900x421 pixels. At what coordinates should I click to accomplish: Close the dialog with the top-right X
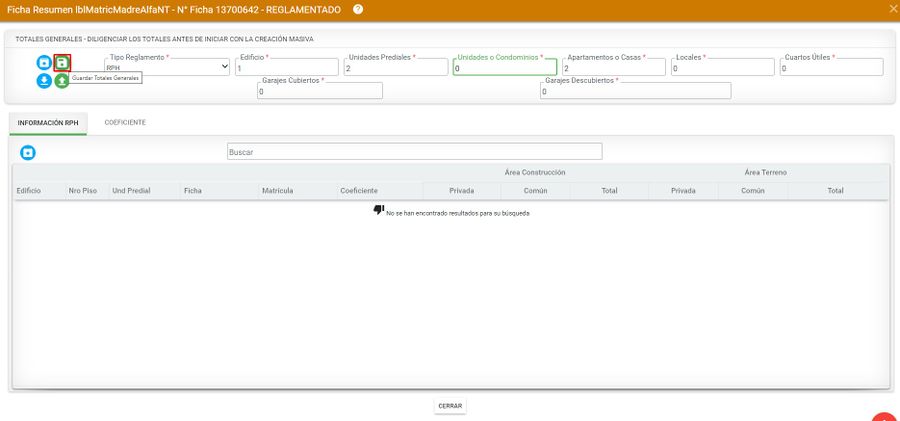[x=892, y=9]
